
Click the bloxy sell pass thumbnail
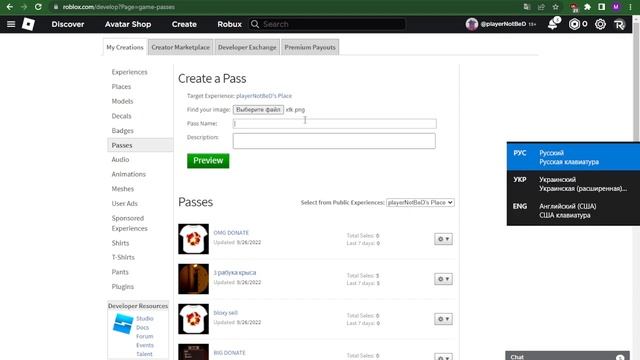(x=193, y=319)
